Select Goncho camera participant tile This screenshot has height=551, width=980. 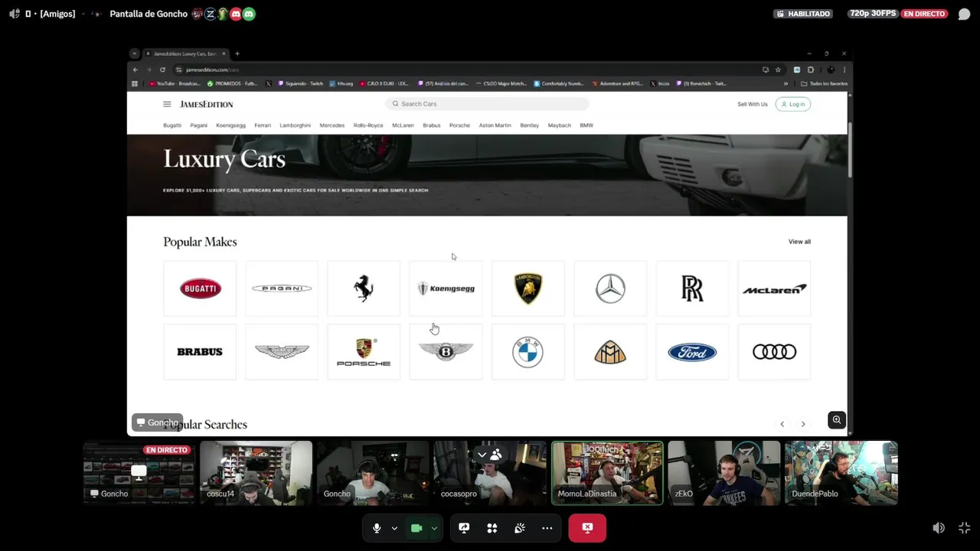[373, 473]
